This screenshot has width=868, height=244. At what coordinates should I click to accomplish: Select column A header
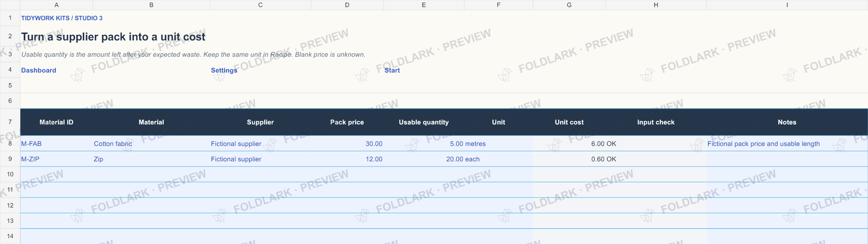click(x=57, y=5)
